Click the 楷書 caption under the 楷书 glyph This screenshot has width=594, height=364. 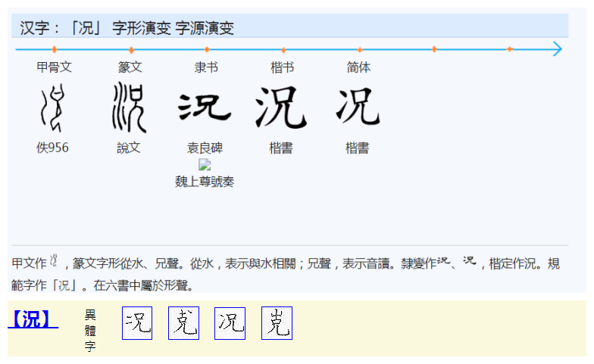click(281, 148)
